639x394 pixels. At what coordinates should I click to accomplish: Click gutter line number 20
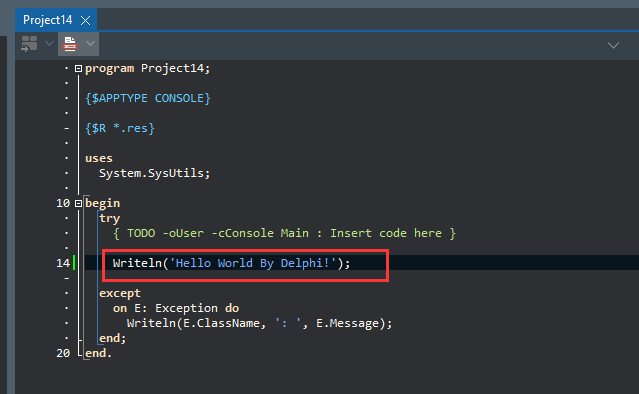click(x=63, y=353)
